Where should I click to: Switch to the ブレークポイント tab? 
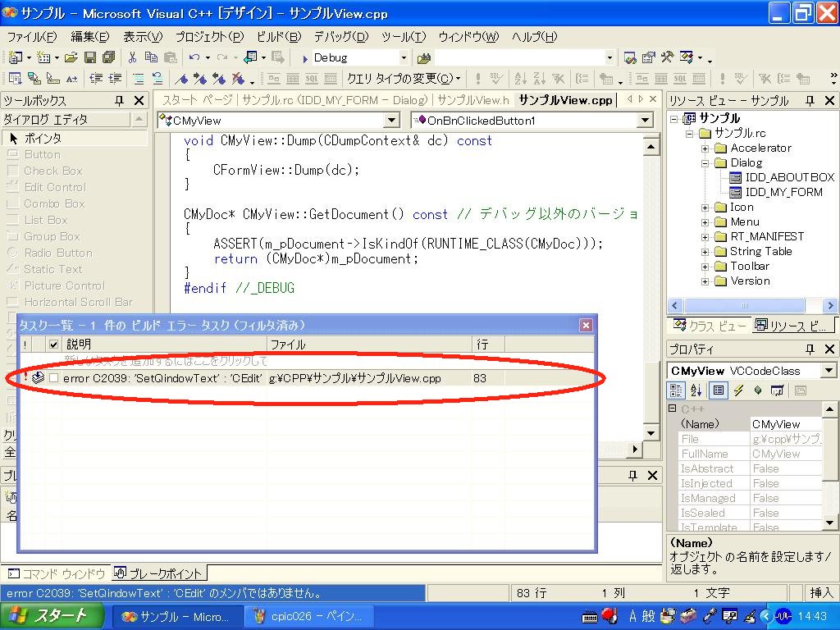159,573
